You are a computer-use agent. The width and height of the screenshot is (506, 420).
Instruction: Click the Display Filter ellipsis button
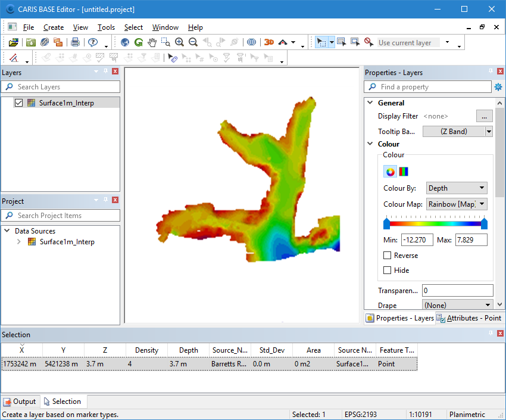(x=484, y=116)
